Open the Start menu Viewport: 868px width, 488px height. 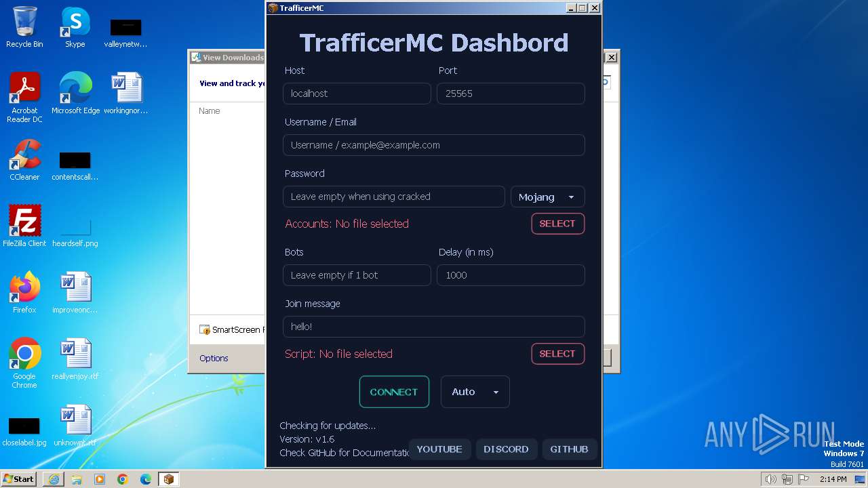pos(19,479)
